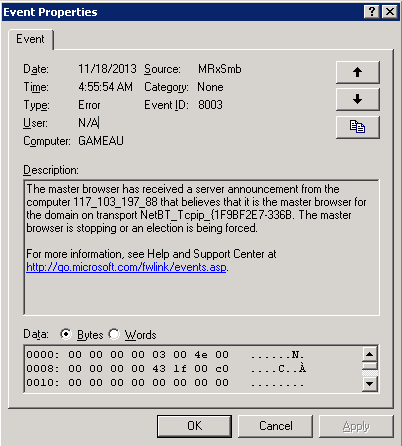This screenshot has height=446, width=402.
Task: Click the disabled Apply button
Action: (356, 426)
